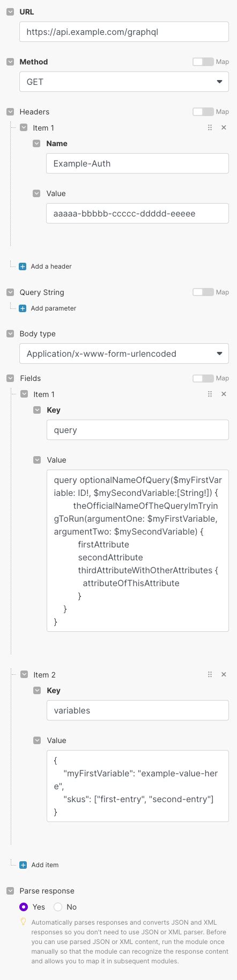Collapse the Fields section chevron

point(10,378)
